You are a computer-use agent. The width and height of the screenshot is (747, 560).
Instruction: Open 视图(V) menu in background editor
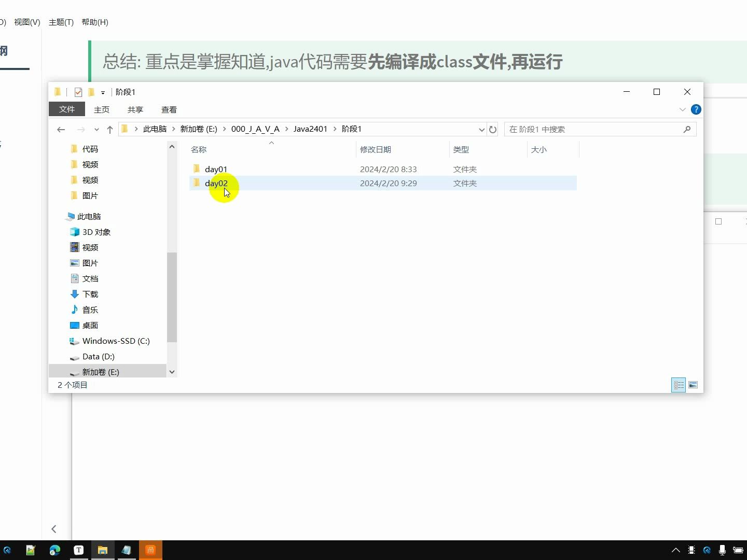coord(27,22)
